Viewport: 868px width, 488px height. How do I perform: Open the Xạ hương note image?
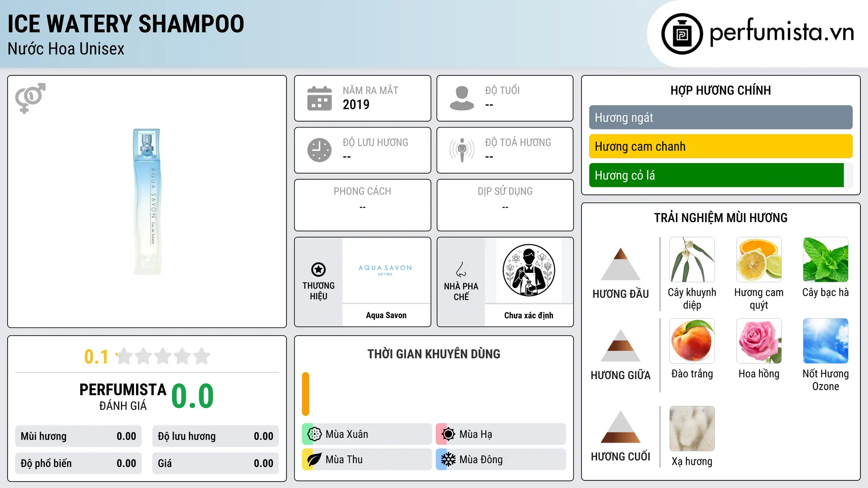(x=692, y=429)
